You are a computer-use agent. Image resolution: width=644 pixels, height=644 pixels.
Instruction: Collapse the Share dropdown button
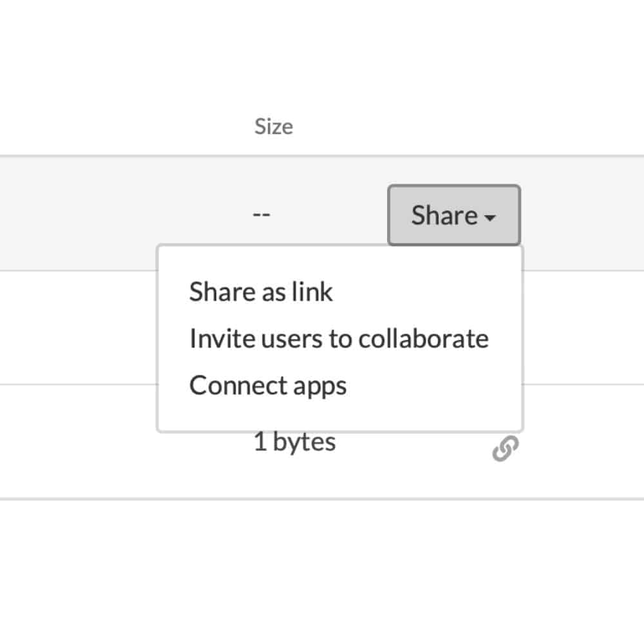[454, 215]
